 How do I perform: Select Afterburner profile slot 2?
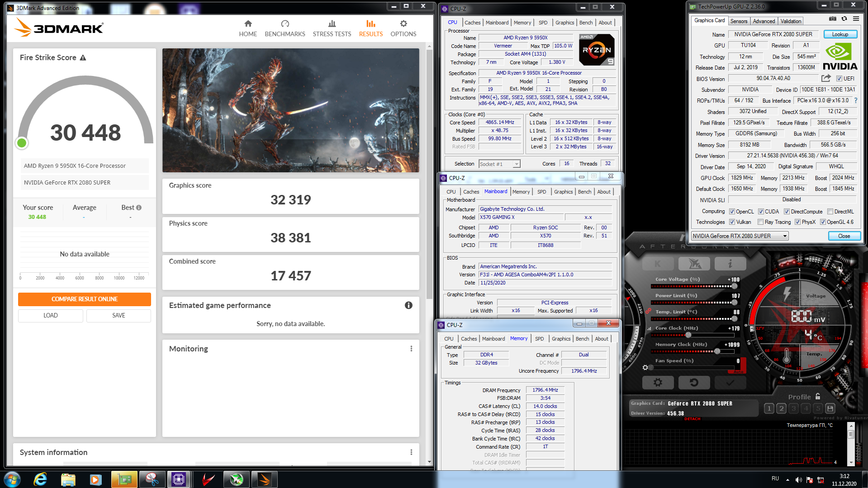pos(781,409)
